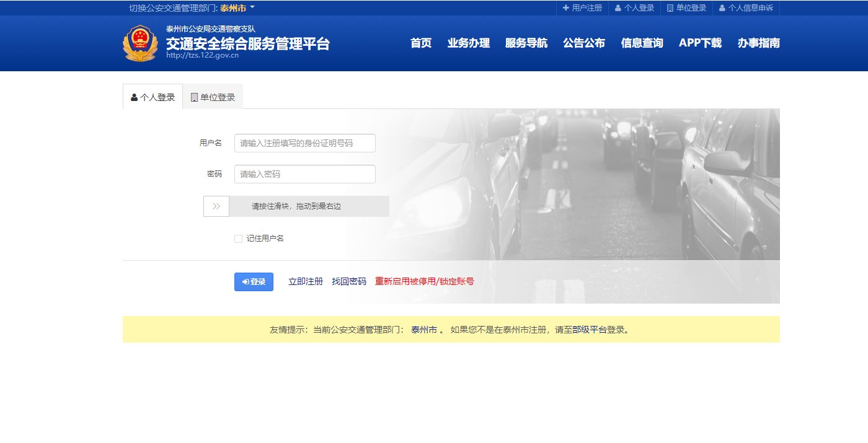This screenshot has width=868, height=443.
Task: Open the 业务办理 navigation item
Action: click(469, 43)
